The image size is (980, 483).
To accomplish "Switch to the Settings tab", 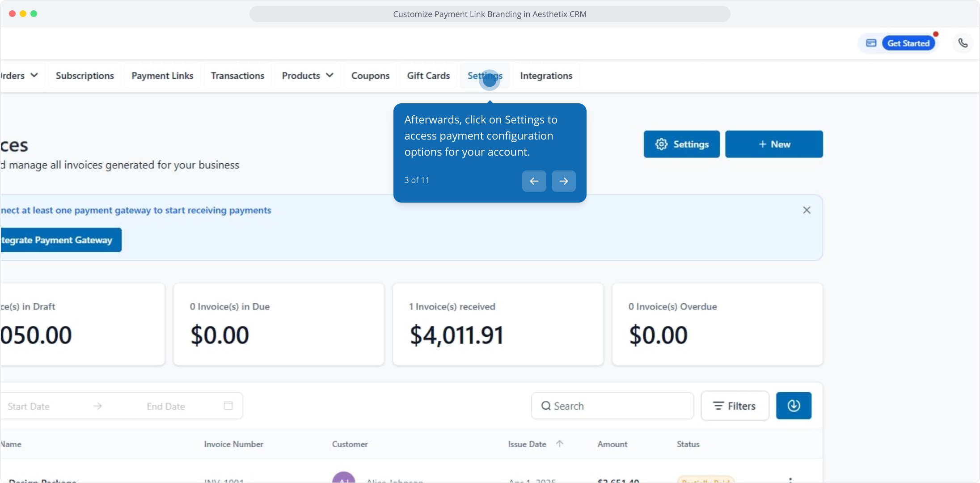I will (x=485, y=76).
